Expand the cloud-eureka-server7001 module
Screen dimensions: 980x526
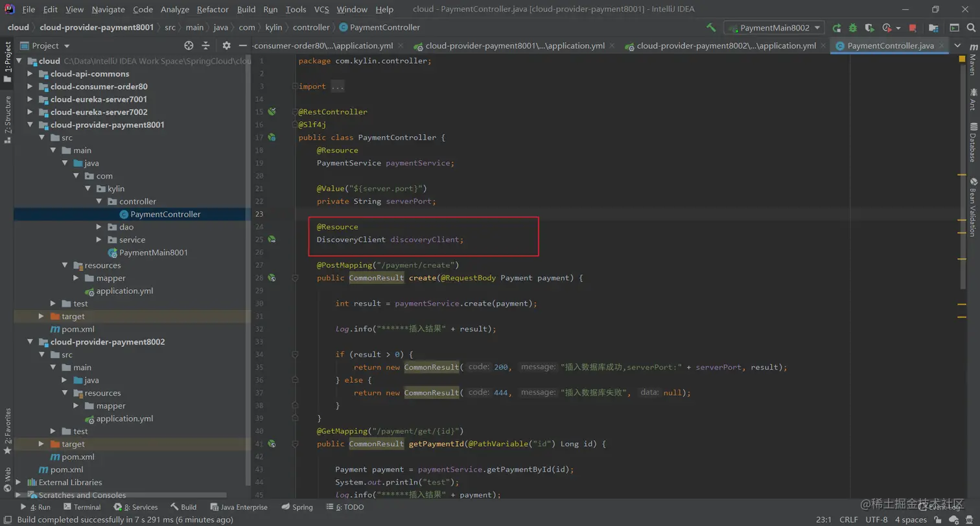click(x=30, y=99)
